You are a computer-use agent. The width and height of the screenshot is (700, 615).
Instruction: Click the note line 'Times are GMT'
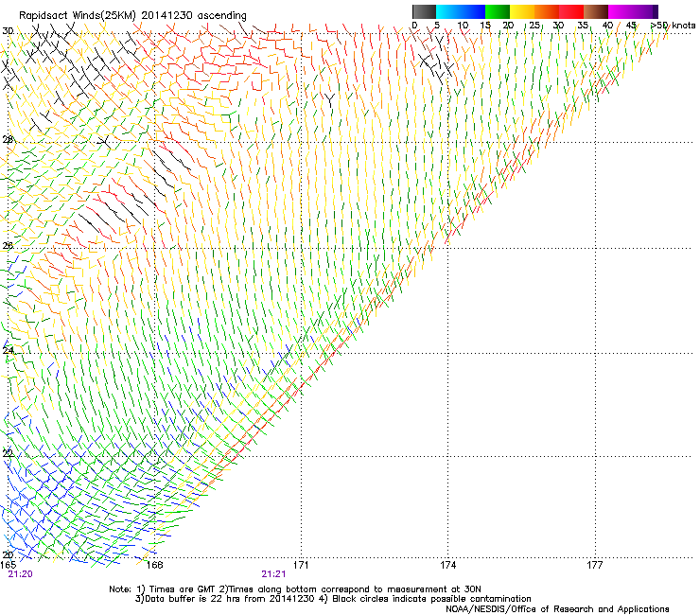pyautogui.click(x=295, y=589)
